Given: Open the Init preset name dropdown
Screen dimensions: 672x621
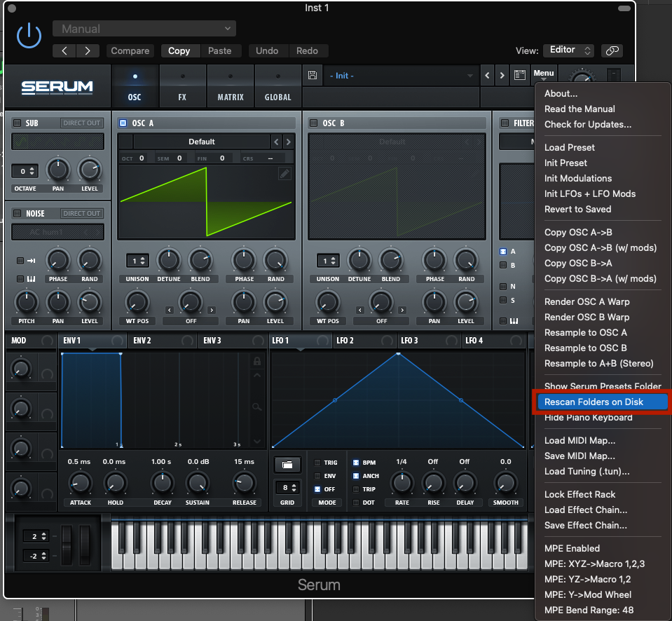Looking at the screenshot, I should [x=401, y=76].
